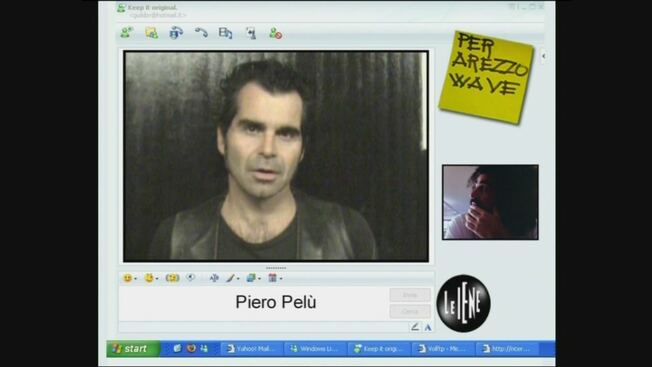The width and height of the screenshot is (652, 367).
Task: Switch to text typing mode A tab
Action: [428, 328]
